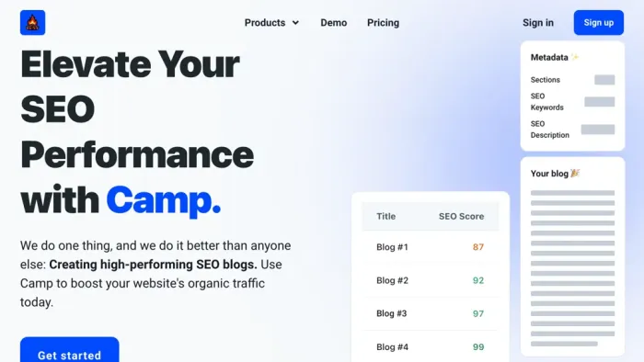Click the Sign in link

538,23
